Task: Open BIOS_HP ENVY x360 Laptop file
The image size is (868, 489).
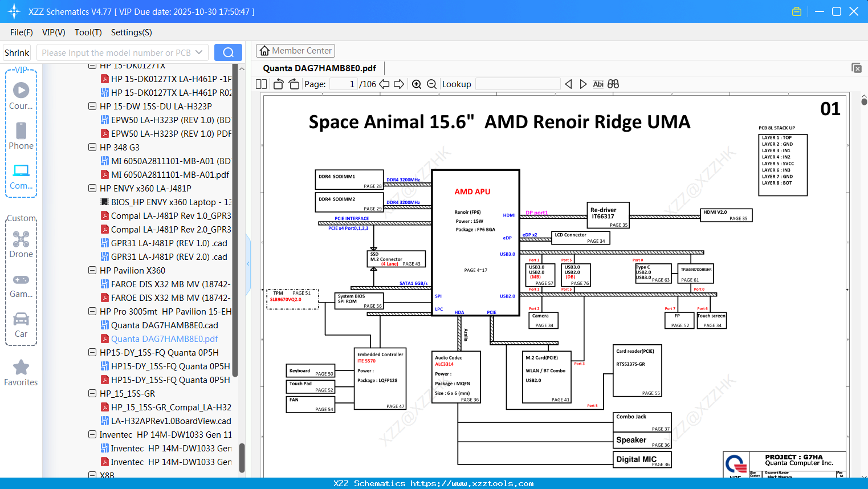Action: tap(171, 202)
